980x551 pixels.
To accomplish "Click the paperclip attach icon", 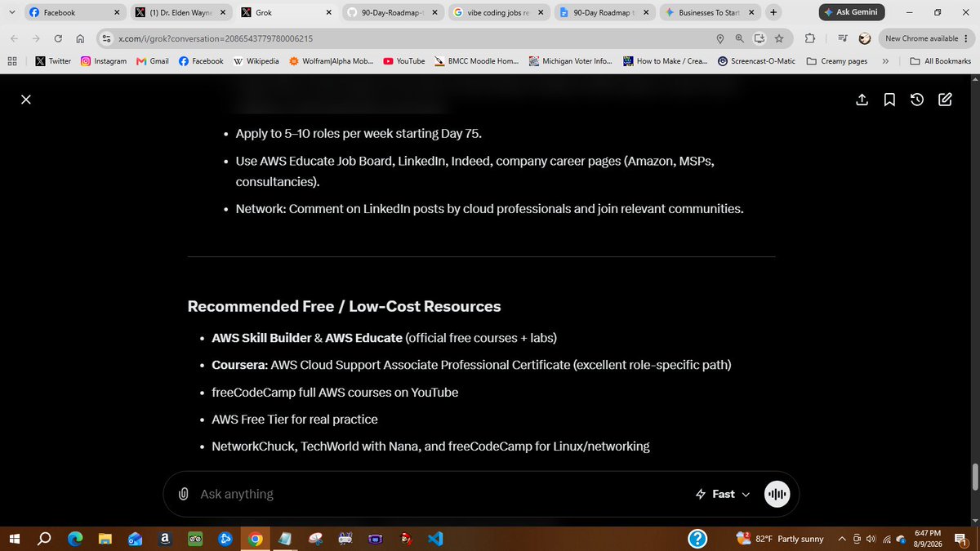I will [183, 494].
